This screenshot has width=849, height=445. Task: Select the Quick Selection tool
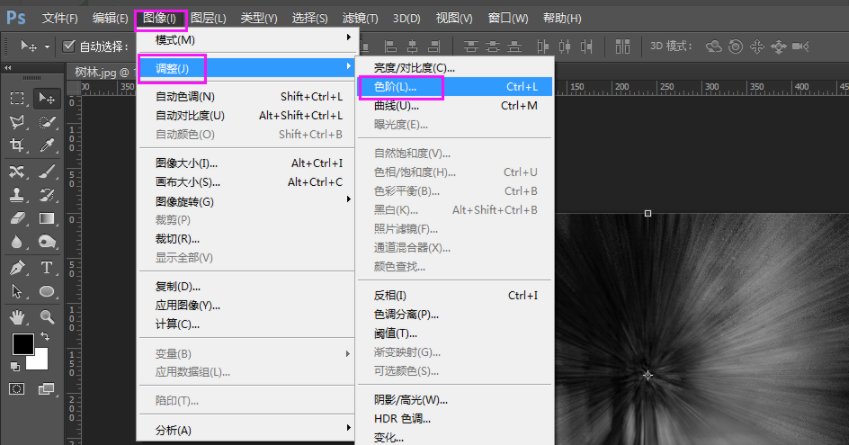47,122
